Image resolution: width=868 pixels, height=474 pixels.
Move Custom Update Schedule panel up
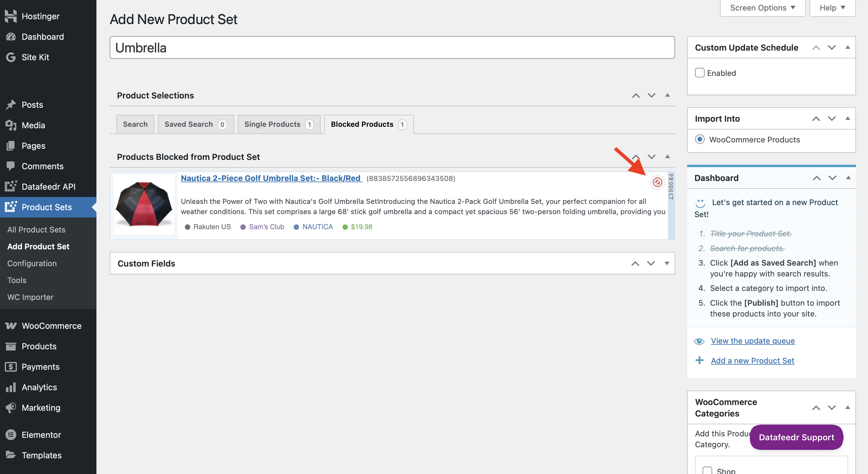pyautogui.click(x=816, y=48)
